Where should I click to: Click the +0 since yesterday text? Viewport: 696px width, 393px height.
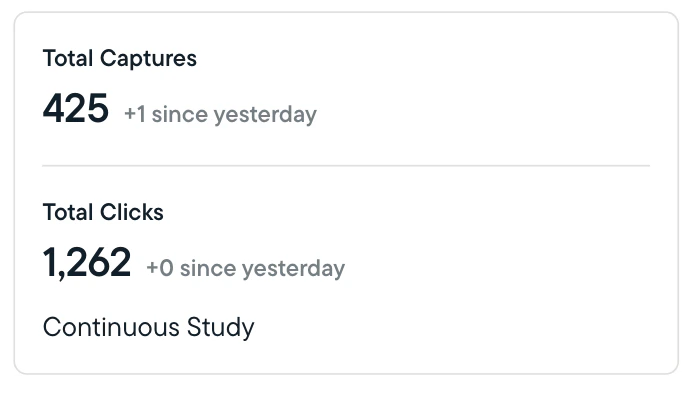[245, 268]
